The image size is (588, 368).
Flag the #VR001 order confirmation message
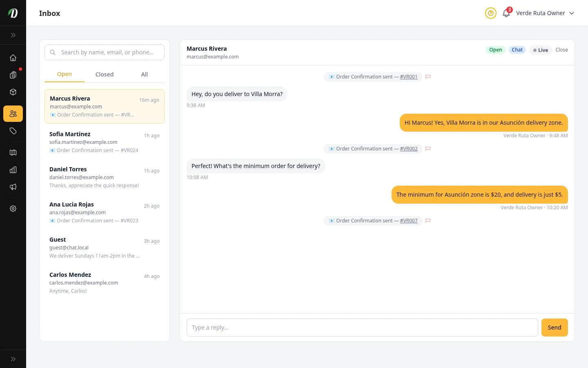point(428,76)
